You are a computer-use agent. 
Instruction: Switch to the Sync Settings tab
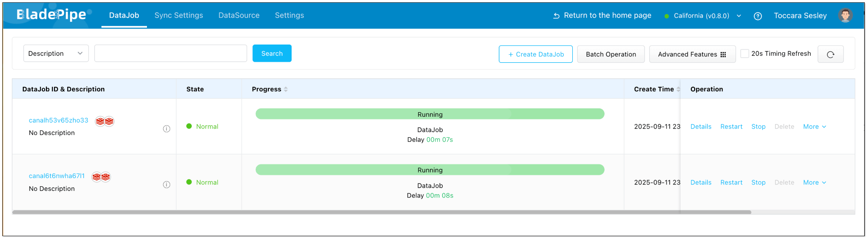[179, 15]
